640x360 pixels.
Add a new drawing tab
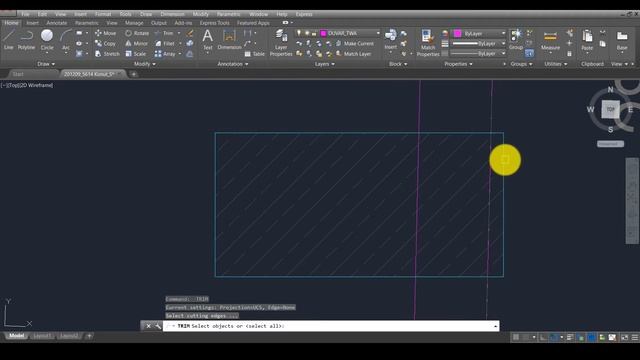pos(133,74)
